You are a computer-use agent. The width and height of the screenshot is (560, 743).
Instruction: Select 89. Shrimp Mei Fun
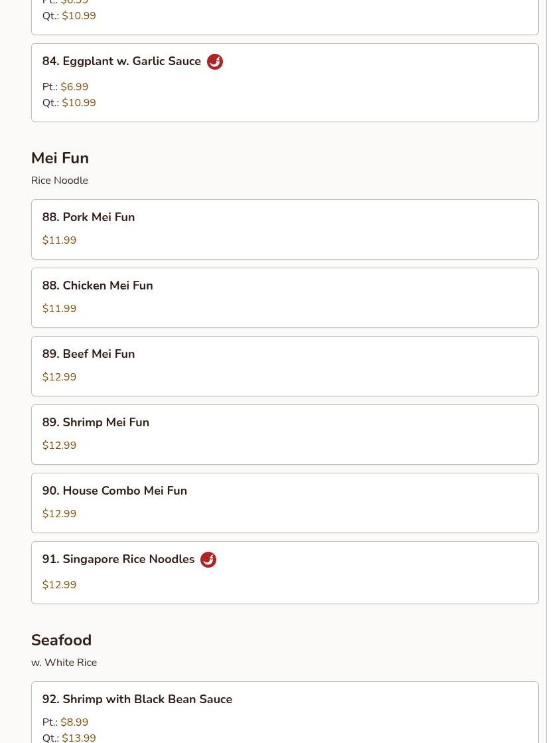(x=285, y=434)
